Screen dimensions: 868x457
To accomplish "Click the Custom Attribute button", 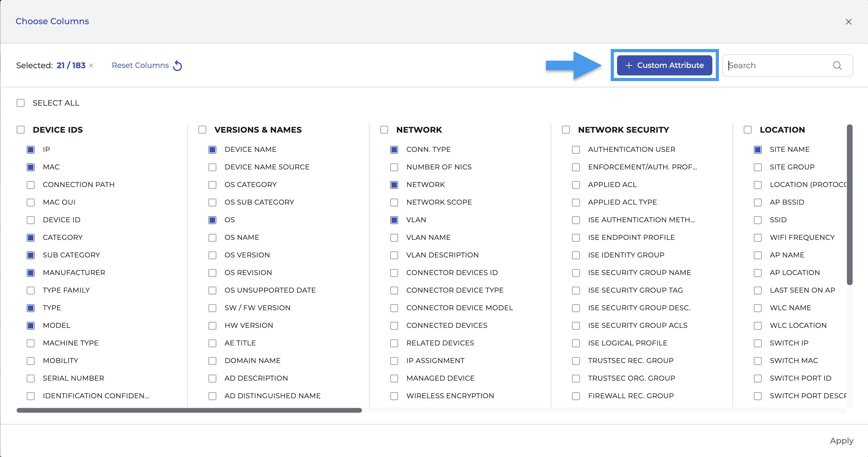I will 664,65.
